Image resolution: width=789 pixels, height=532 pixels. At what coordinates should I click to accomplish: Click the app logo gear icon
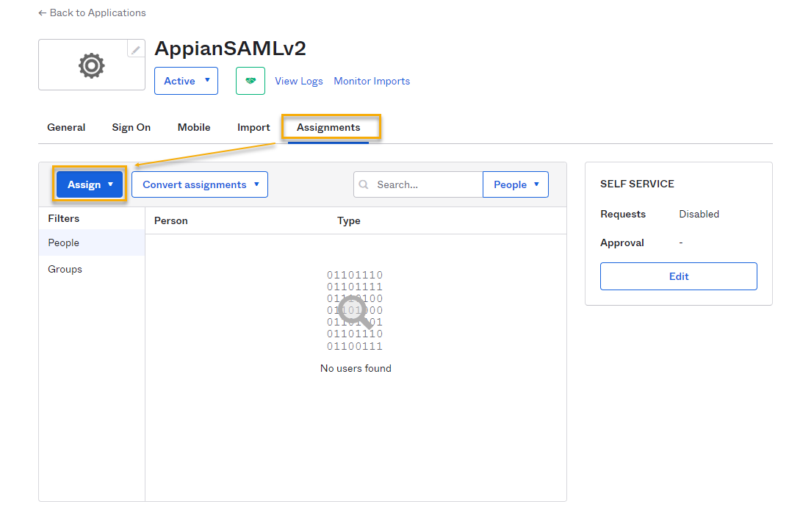92,65
